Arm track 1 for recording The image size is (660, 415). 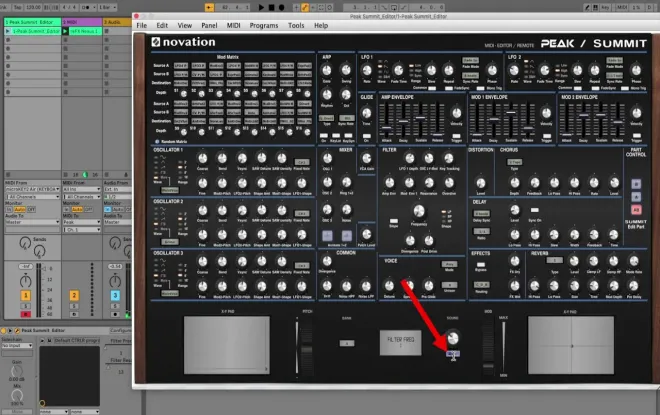(x=25, y=314)
